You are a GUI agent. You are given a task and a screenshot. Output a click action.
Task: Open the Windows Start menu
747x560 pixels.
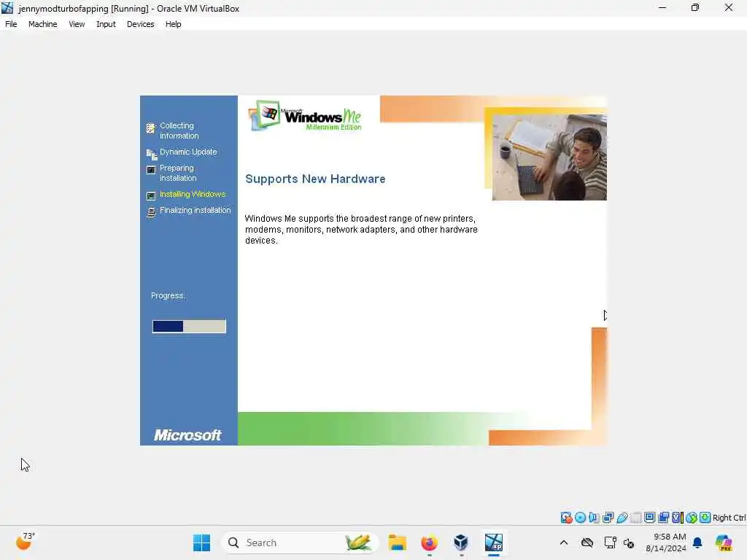pos(201,542)
